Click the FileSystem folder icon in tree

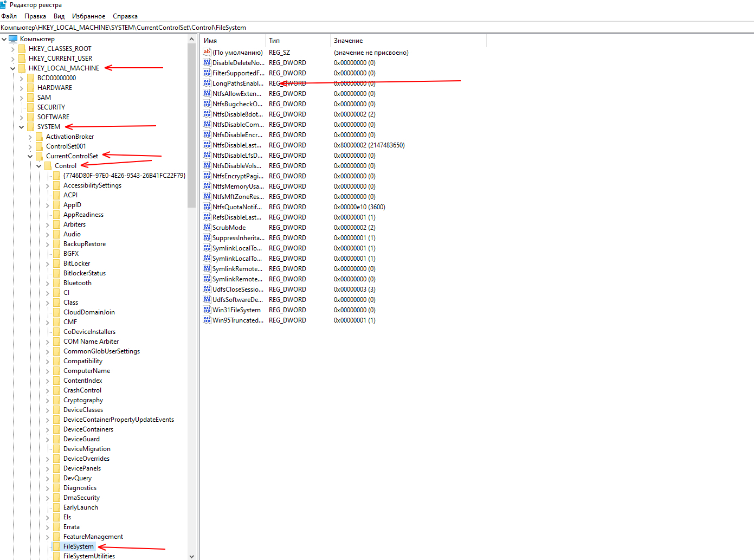click(x=56, y=546)
